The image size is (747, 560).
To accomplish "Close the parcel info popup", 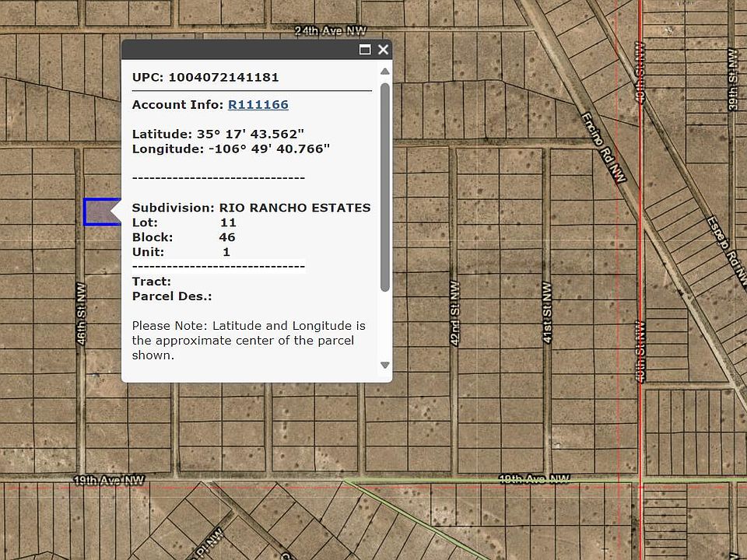I will (383, 50).
